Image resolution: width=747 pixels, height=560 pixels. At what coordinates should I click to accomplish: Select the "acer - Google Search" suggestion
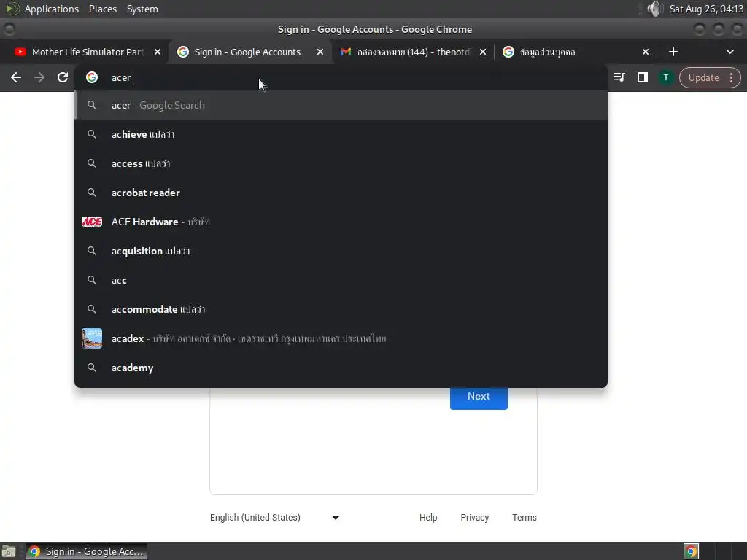click(x=341, y=105)
